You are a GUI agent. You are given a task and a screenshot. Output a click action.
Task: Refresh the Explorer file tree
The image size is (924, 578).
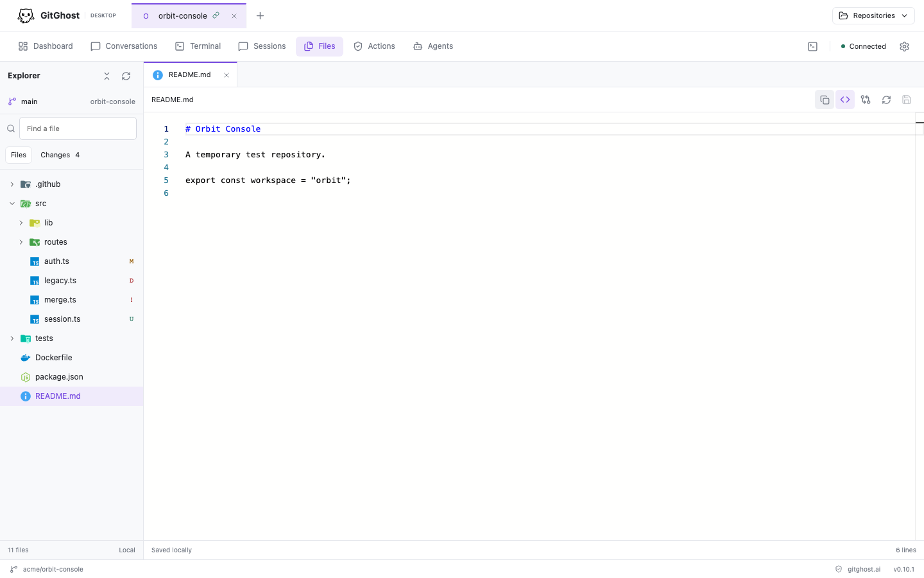(126, 76)
